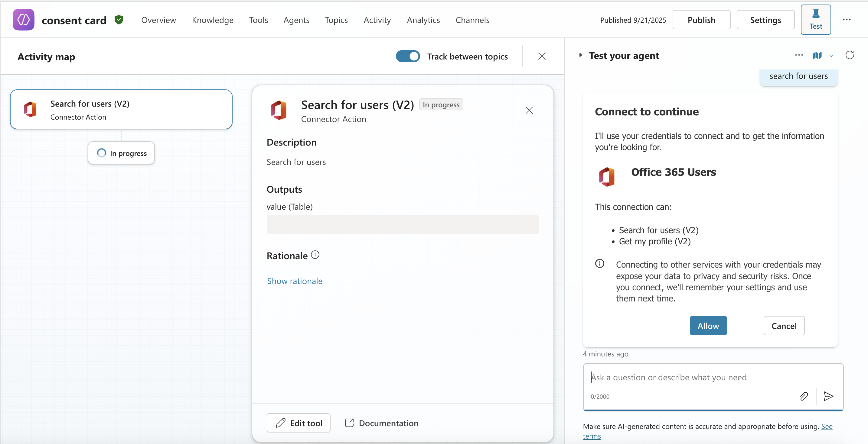Screen dimensions: 868x444
Task: Open test pane ellipsis menu
Action: coord(798,55)
